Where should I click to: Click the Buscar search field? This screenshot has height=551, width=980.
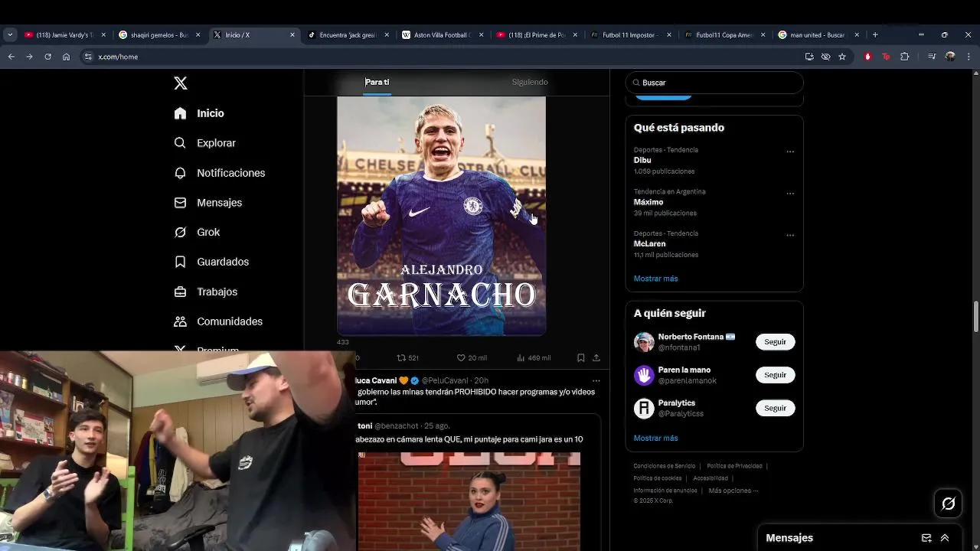click(x=714, y=83)
